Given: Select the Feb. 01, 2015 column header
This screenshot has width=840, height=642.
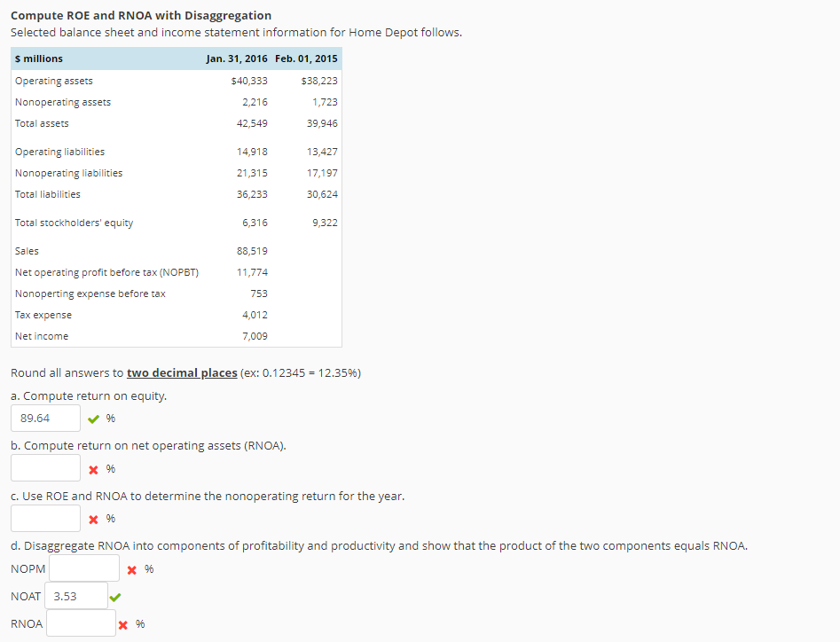Looking at the screenshot, I should [x=305, y=59].
